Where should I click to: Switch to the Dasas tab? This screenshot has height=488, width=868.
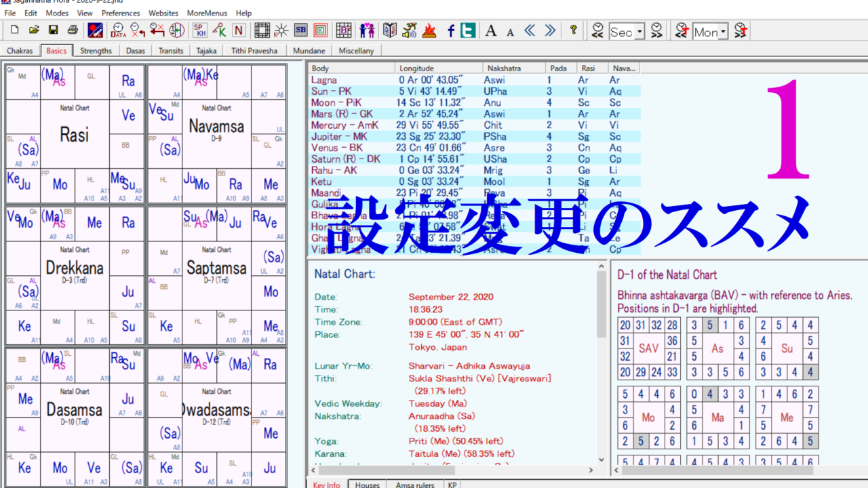[134, 51]
